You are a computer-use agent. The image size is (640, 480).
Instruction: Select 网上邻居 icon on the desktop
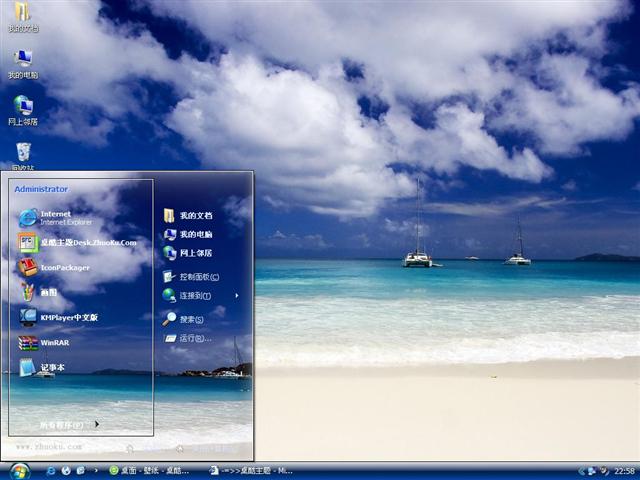pos(23,106)
